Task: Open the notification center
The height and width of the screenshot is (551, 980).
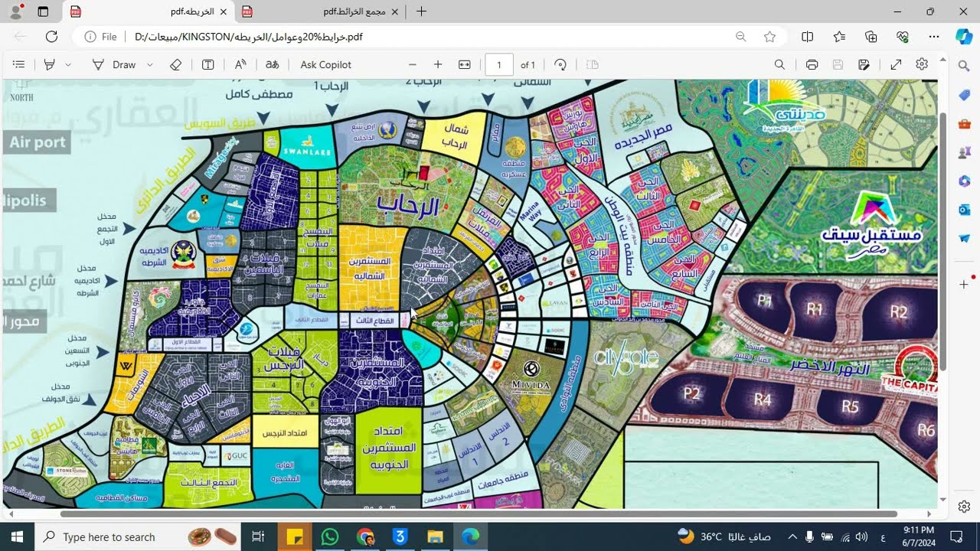Action: [956, 536]
